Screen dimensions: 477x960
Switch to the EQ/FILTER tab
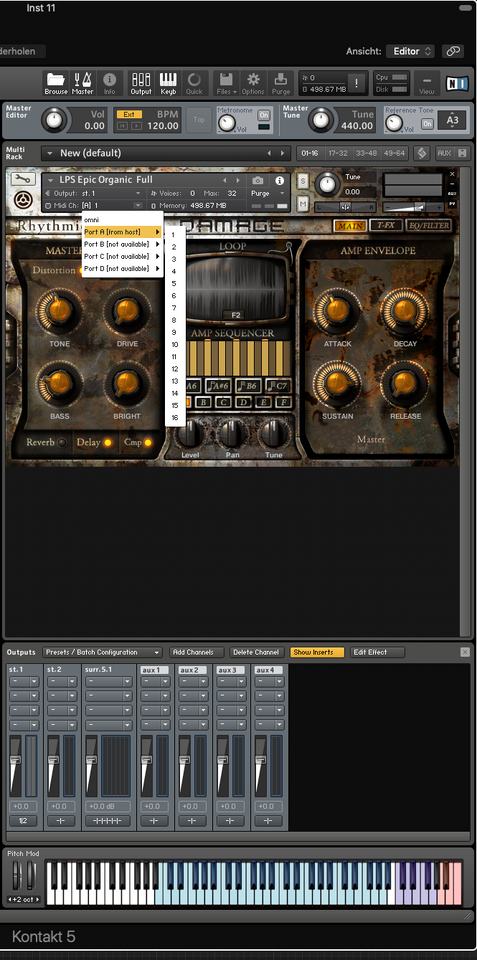tap(429, 225)
